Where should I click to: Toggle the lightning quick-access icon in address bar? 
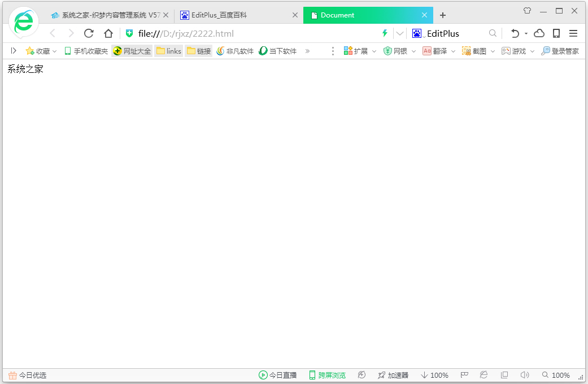coord(384,33)
